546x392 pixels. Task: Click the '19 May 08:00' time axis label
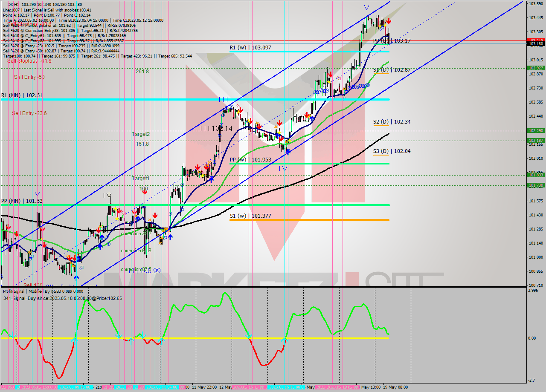click(x=395, y=387)
